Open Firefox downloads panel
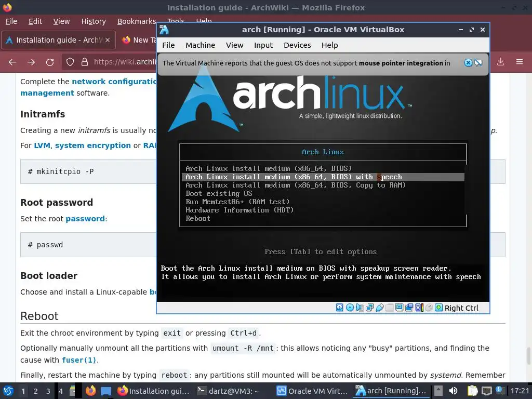 coord(500,62)
